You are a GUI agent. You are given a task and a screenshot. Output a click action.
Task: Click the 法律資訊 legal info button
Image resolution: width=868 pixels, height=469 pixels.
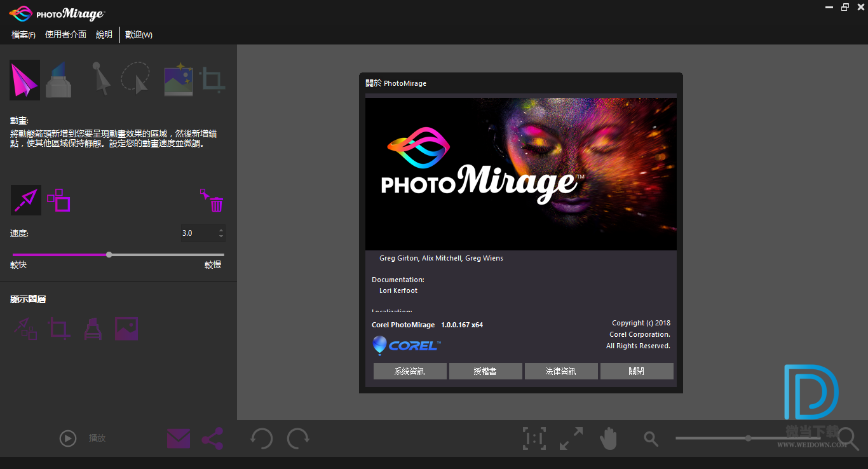pos(561,371)
